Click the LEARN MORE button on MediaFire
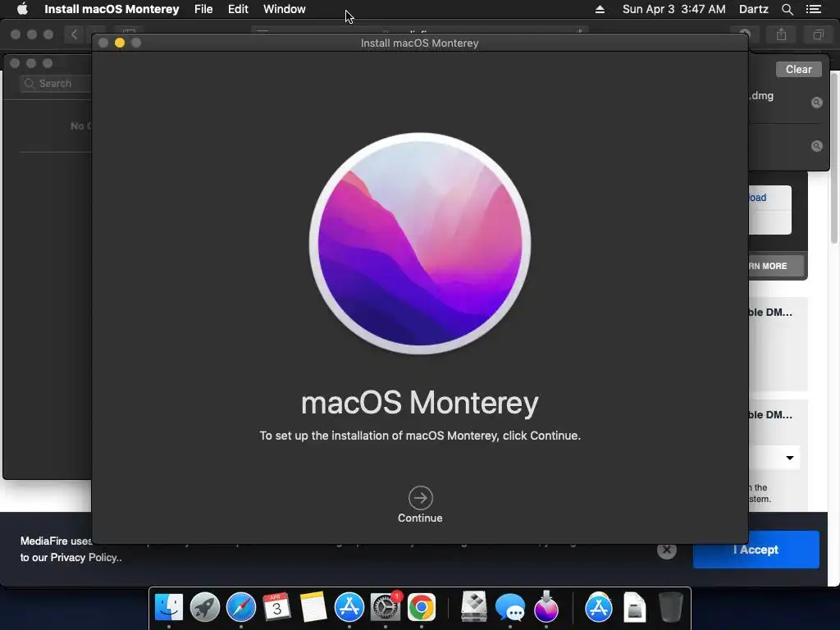This screenshot has height=630, width=840. (776, 267)
